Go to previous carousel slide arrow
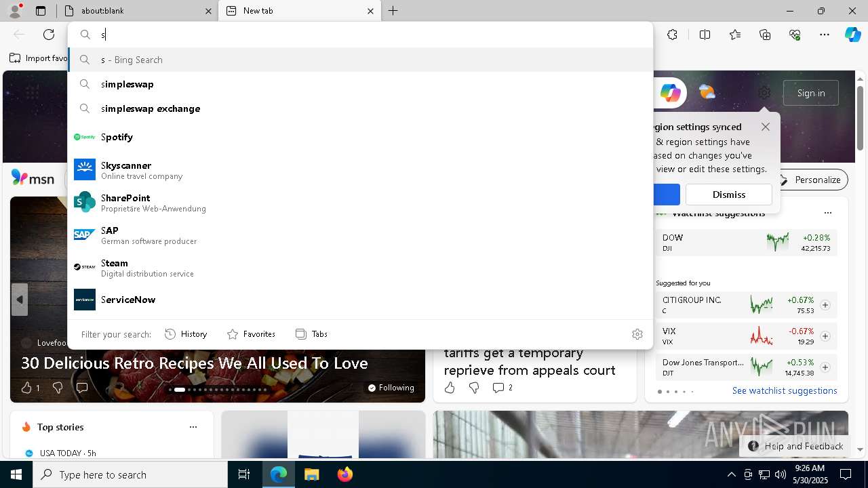Screen dimensions: 868x488 pos(20,300)
